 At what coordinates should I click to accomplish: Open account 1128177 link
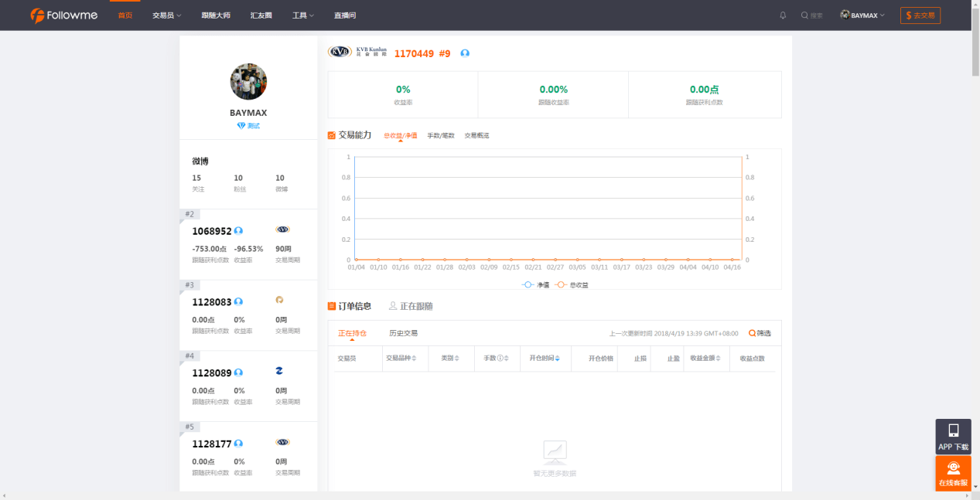212,444
